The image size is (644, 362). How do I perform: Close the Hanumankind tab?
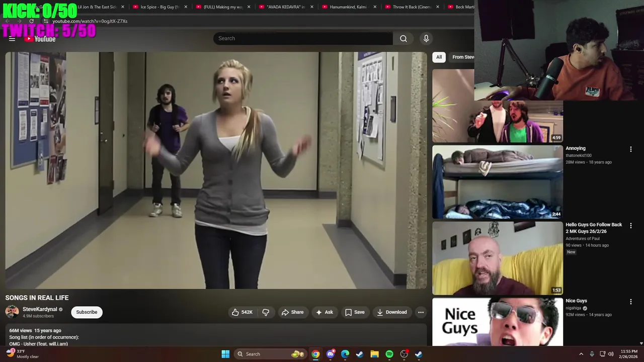click(x=375, y=7)
